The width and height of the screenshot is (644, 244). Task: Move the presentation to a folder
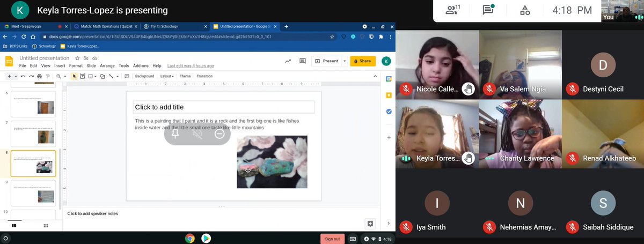point(86,58)
